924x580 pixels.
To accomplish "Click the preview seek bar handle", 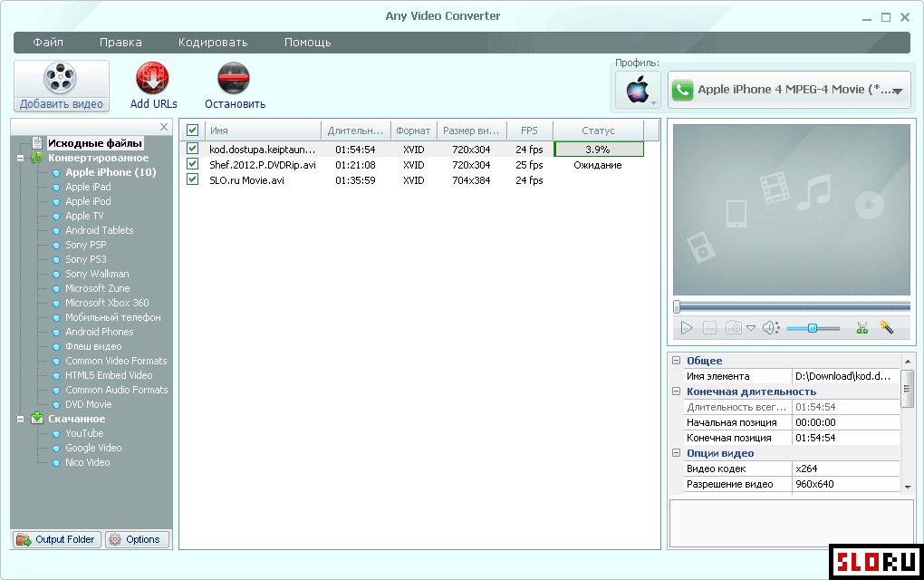I will click(x=677, y=306).
